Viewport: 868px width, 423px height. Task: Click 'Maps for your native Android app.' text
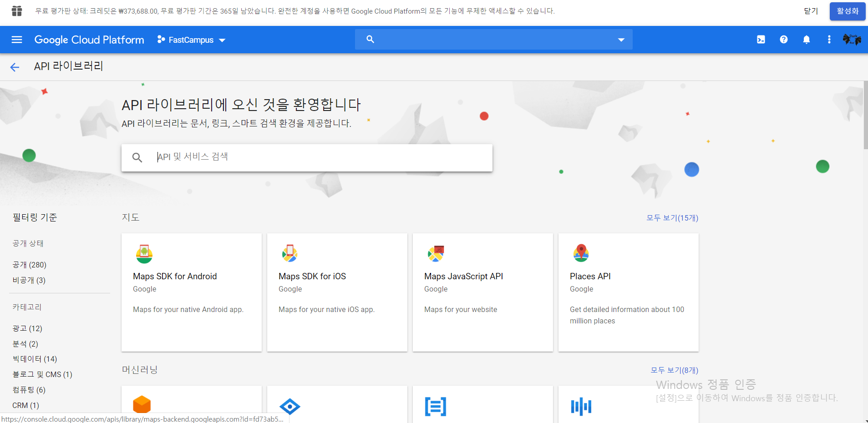[188, 310]
